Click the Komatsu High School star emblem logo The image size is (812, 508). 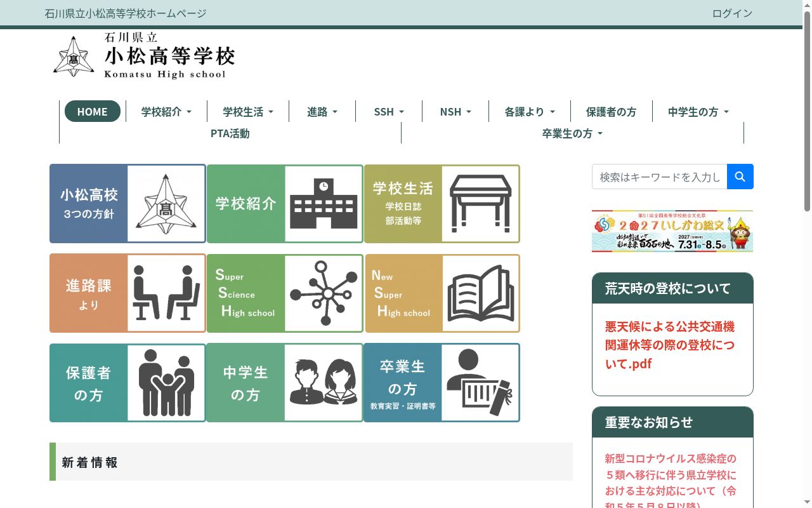click(x=74, y=56)
